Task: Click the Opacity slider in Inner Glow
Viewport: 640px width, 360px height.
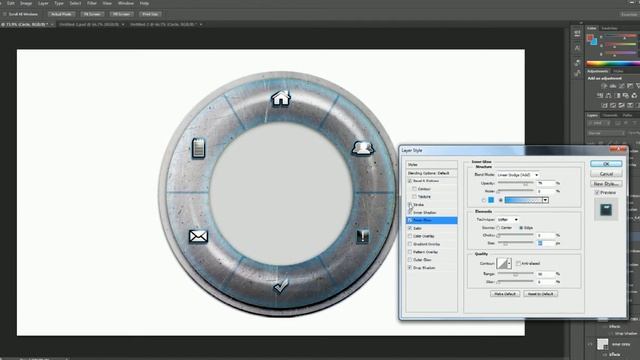Action: pos(516,183)
